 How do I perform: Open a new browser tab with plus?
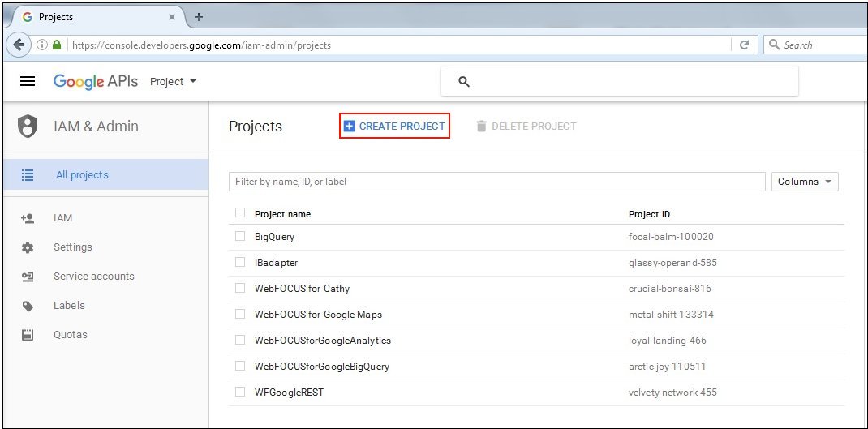click(199, 16)
